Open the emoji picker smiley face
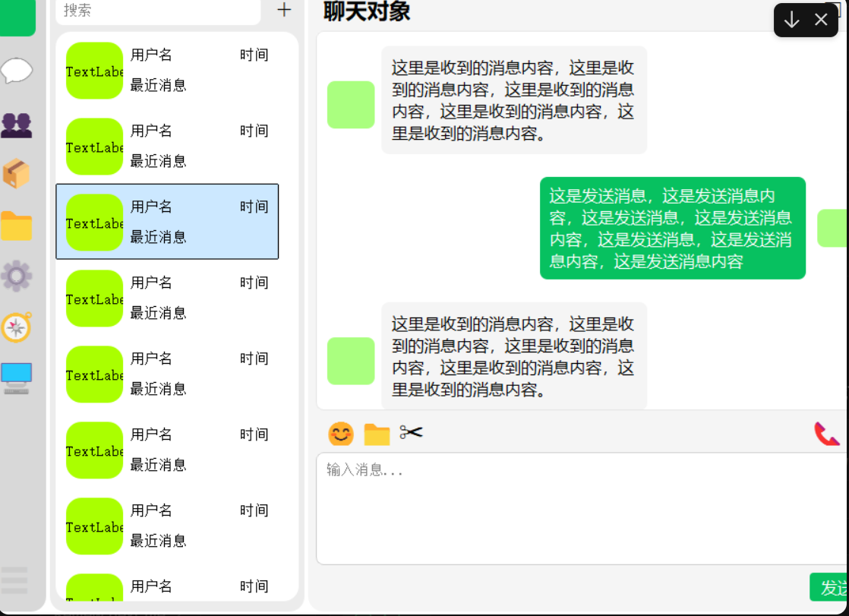This screenshot has width=849, height=616. click(340, 434)
